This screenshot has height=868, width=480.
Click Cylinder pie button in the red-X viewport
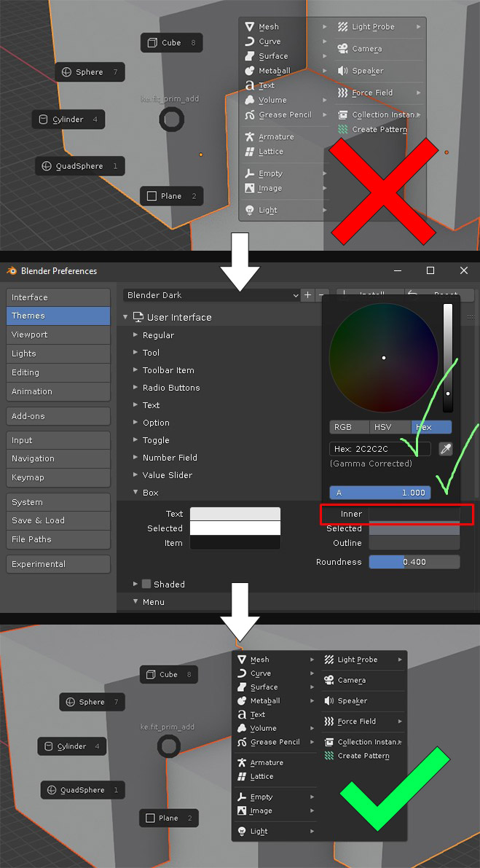pos(68,120)
